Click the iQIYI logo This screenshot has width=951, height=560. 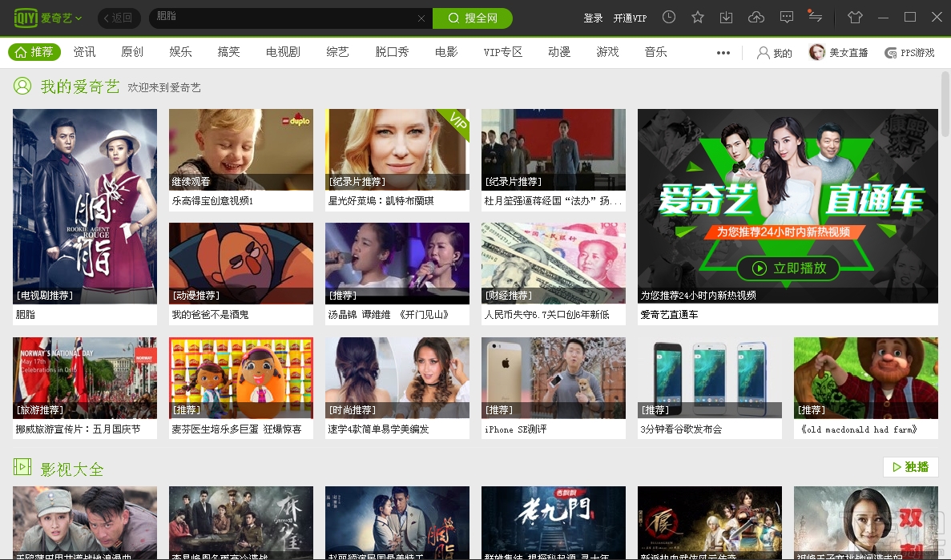point(42,18)
